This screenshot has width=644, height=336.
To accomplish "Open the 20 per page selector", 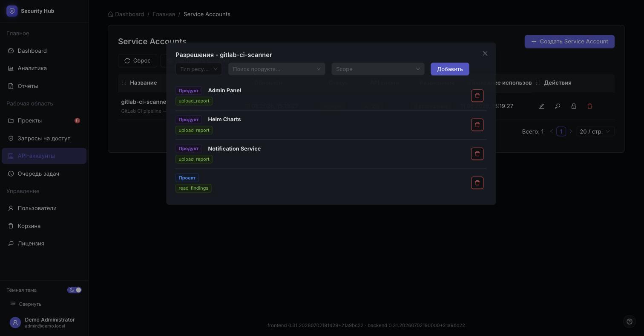I will pos(595,131).
